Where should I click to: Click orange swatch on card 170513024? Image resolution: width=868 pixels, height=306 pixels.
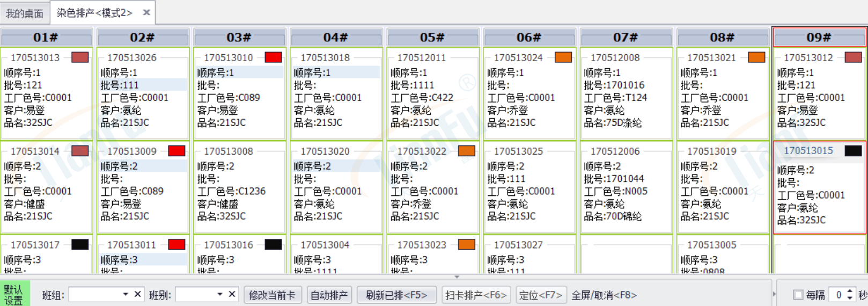563,57
